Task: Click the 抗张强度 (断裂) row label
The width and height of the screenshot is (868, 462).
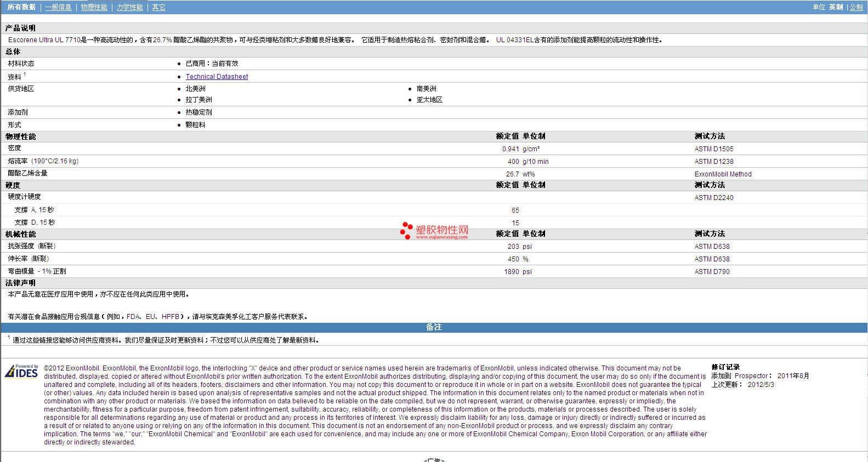Action: [32, 246]
